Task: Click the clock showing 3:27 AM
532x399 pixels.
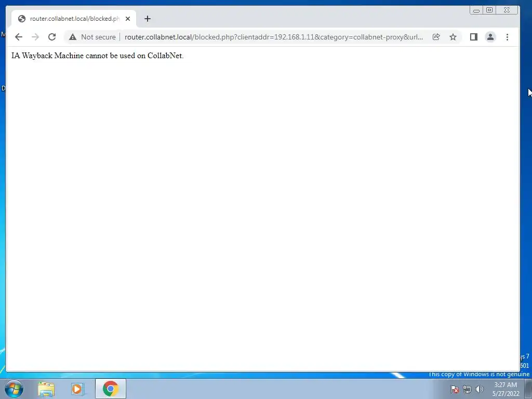Action: pyautogui.click(x=506, y=389)
